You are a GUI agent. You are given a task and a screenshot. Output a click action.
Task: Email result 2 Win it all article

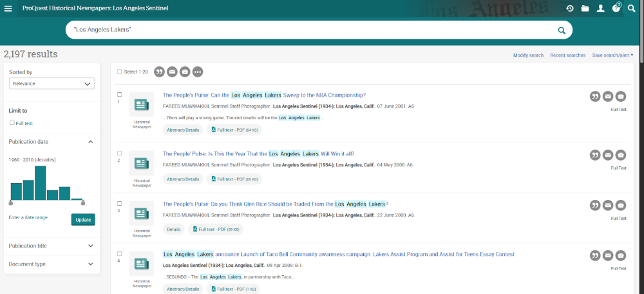(608, 155)
